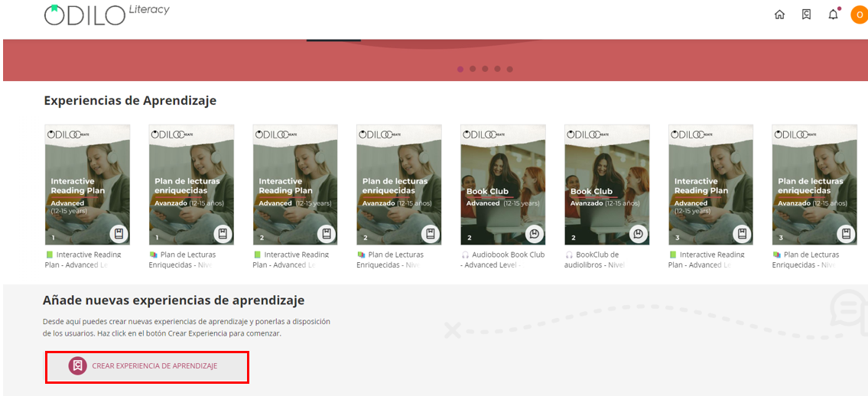
Task: Select the highlighted active carousel dot
Action: click(460, 69)
